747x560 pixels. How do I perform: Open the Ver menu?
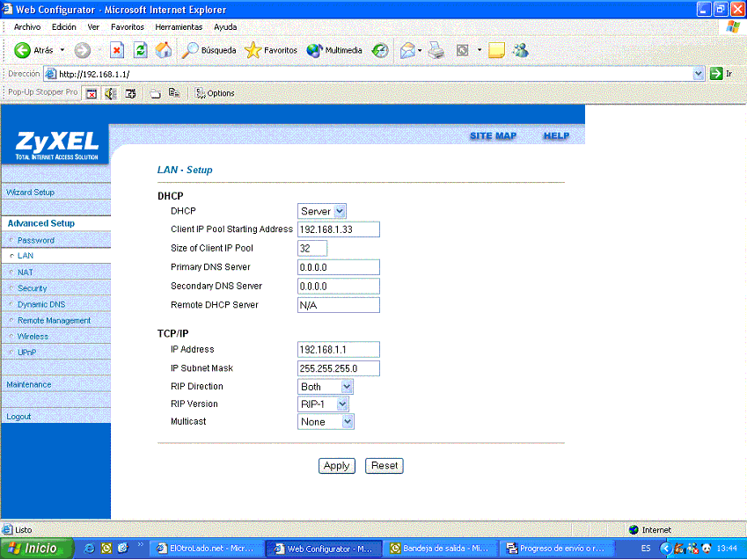(93, 27)
